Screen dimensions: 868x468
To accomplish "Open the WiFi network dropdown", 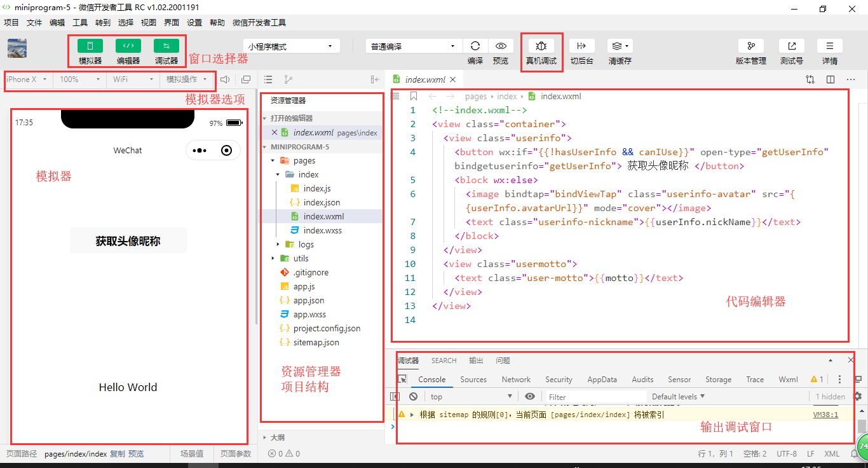I will click(x=133, y=79).
